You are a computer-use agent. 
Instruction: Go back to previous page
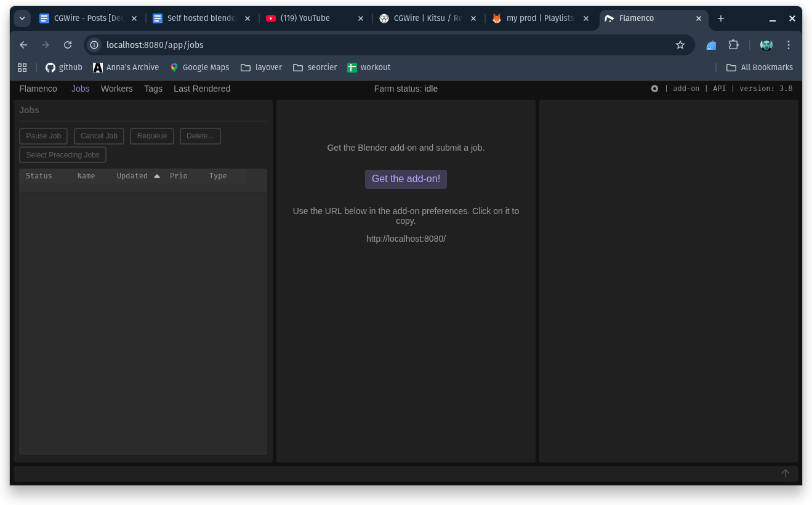(x=23, y=45)
